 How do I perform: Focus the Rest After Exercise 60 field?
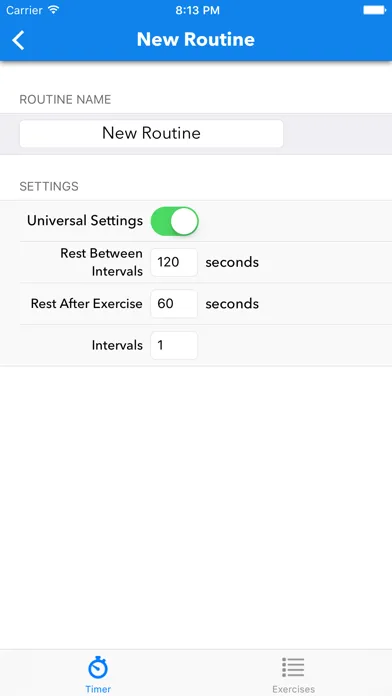174,304
